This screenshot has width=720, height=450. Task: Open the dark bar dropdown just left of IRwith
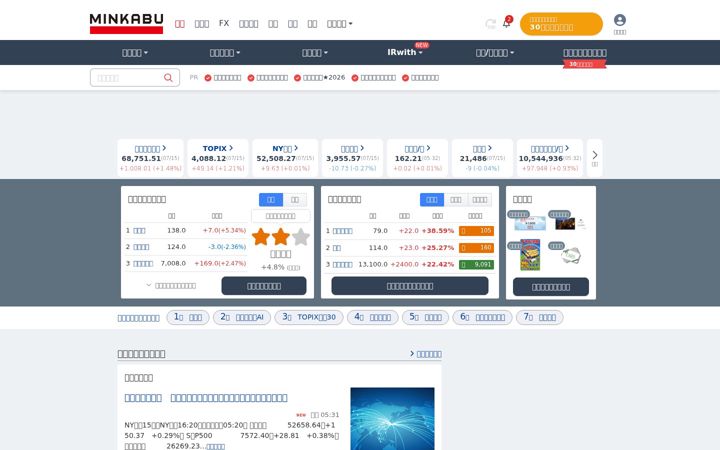[315, 53]
